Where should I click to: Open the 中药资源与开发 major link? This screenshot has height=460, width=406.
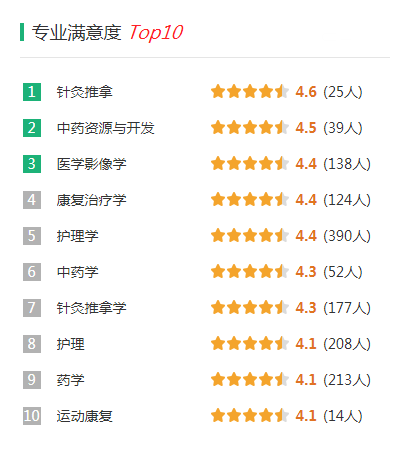(x=106, y=128)
